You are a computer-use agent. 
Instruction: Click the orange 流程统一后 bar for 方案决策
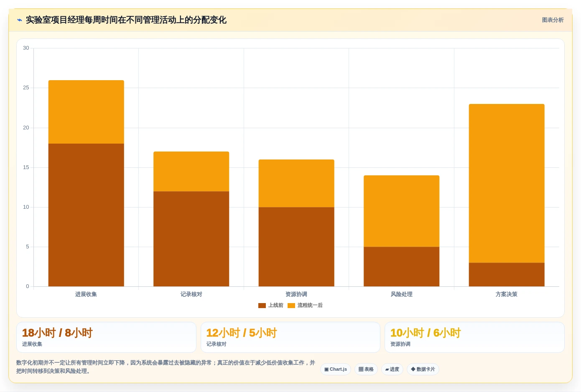507,183
